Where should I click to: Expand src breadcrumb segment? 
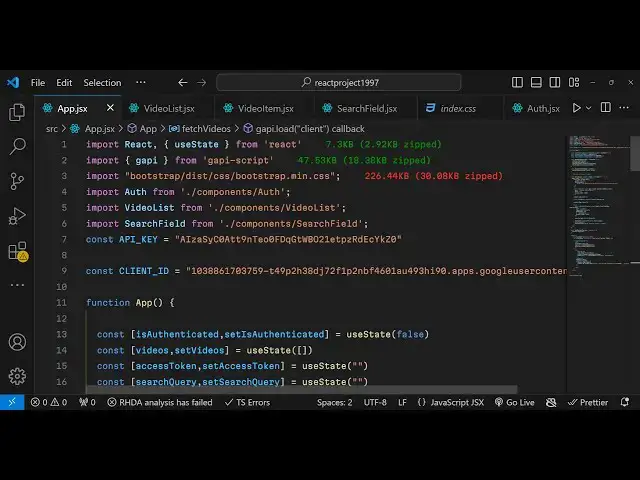tap(51, 129)
